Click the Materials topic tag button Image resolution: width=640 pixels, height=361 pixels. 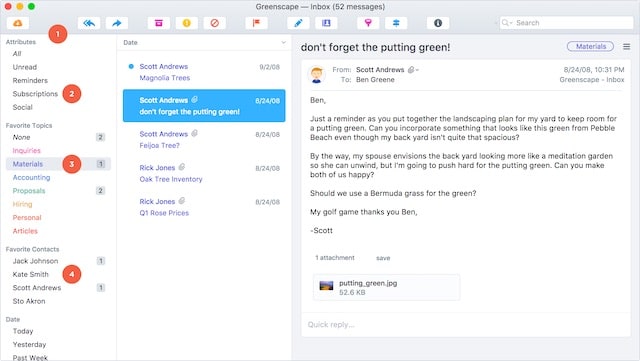pyautogui.click(x=590, y=47)
